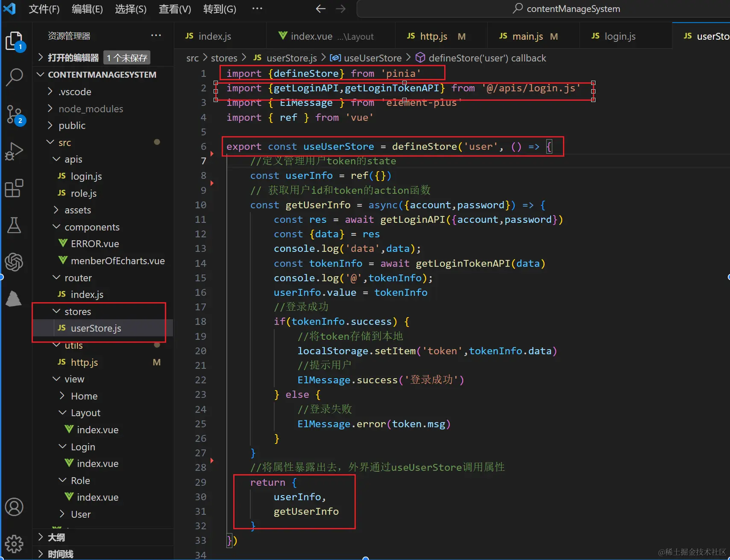Open the 文件(F) menu

coord(44,9)
